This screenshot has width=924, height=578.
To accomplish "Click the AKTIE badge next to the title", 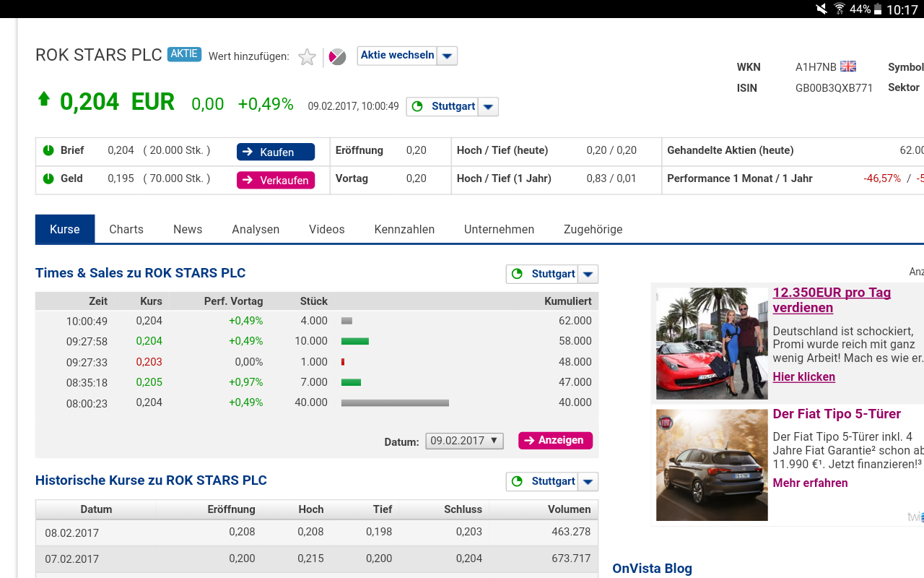I will (184, 54).
